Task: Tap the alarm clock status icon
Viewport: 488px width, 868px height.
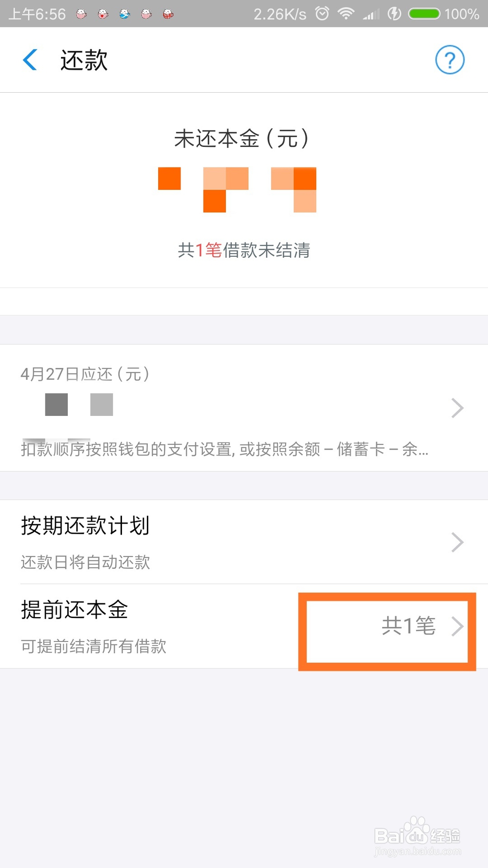Action: click(322, 14)
